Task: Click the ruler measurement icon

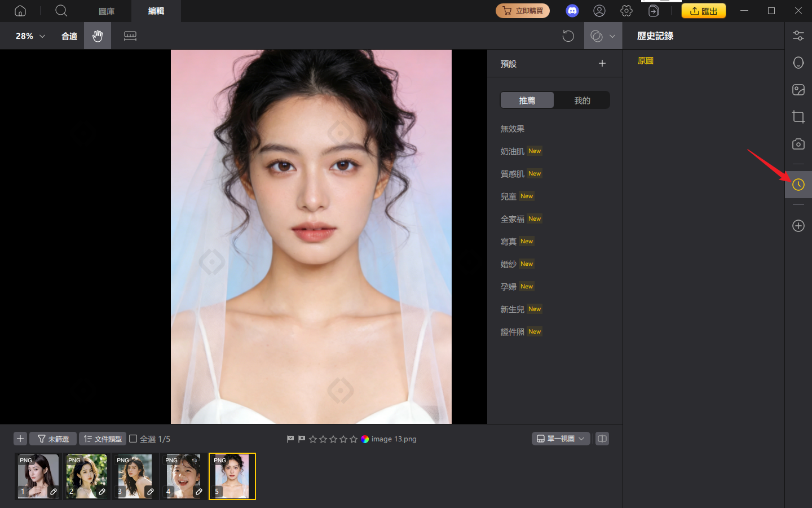Action: tap(130, 36)
